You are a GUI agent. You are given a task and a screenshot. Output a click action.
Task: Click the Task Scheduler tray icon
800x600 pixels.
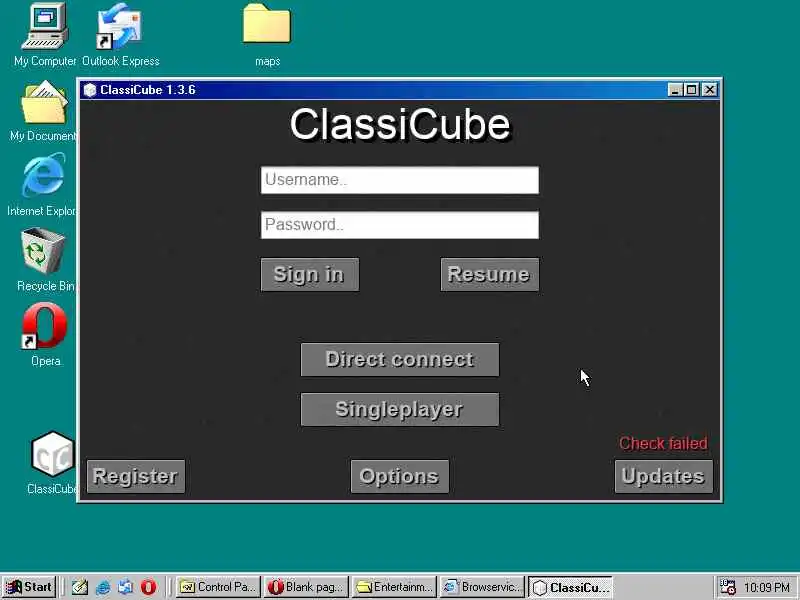(x=728, y=587)
